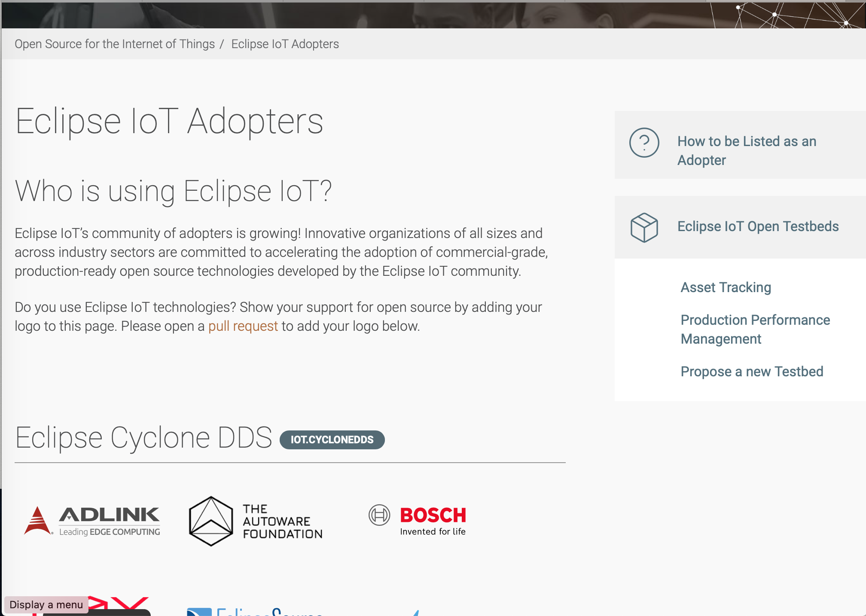Click 'Open Source for the Internet of Things' breadcrumb
The image size is (866, 616).
click(115, 44)
